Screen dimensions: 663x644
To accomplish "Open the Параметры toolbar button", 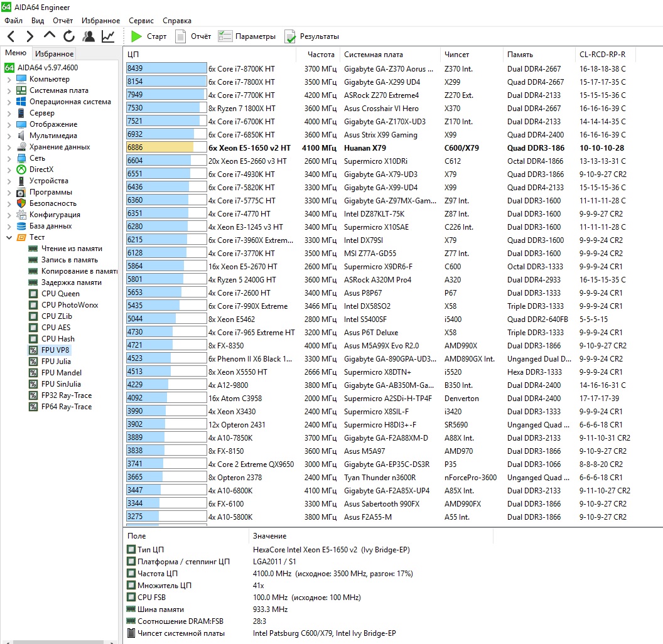I will pos(247,36).
